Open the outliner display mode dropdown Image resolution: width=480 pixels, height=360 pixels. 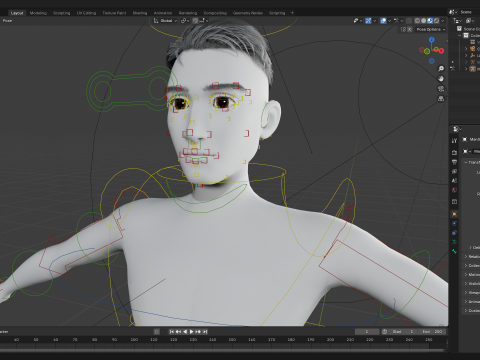[458, 21]
